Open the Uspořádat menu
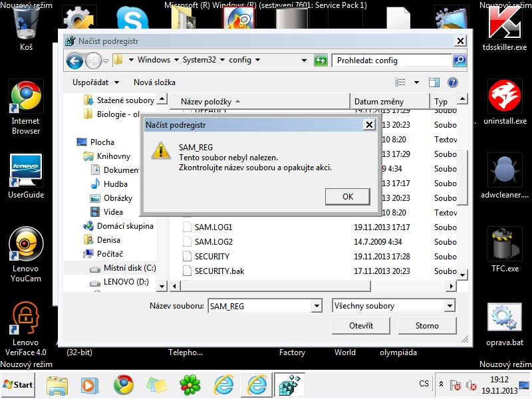 coord(96,82)
